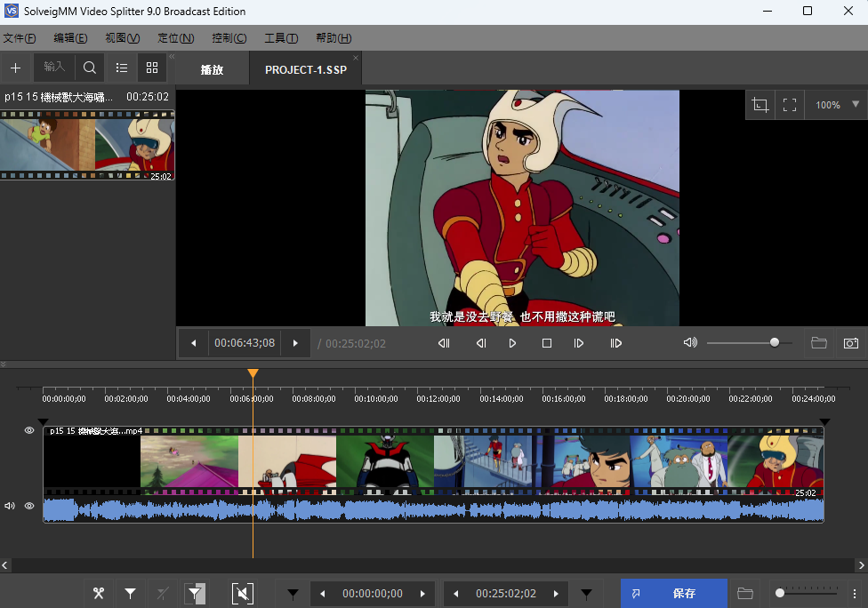Image resolution: width=868 pixels, height=608 pixels.
Task: Take a frame snapshot with camera icon
Action: (851, 343)
